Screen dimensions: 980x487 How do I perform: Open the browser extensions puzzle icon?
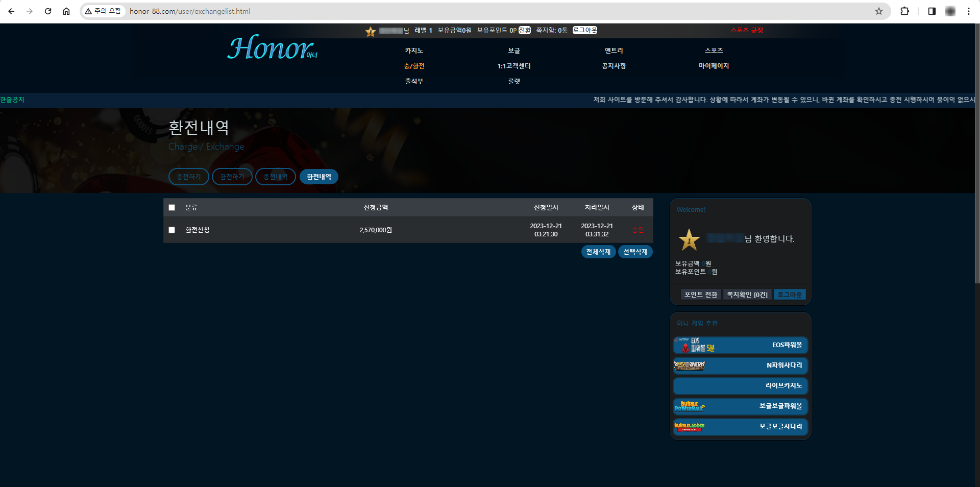[x=904, y=11]
